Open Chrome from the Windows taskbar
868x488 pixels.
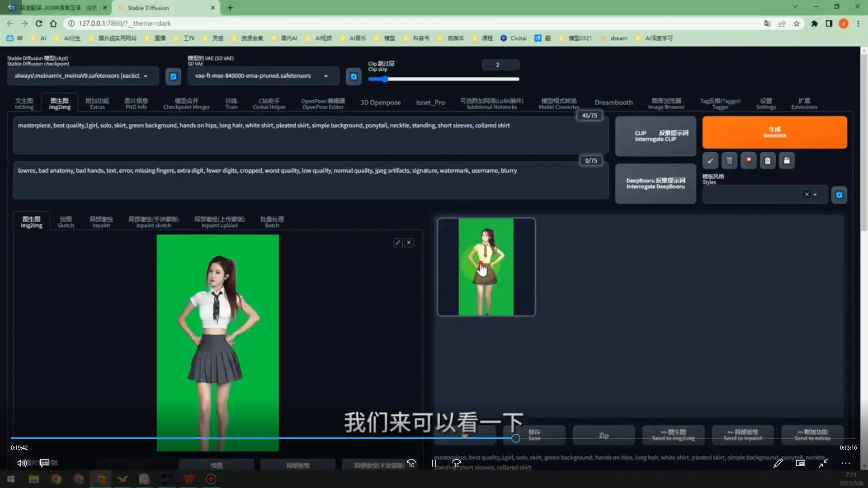56,479
